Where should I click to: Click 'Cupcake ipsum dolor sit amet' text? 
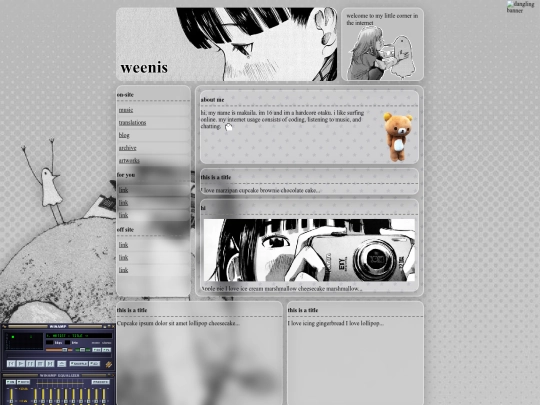tap(178, 323)
